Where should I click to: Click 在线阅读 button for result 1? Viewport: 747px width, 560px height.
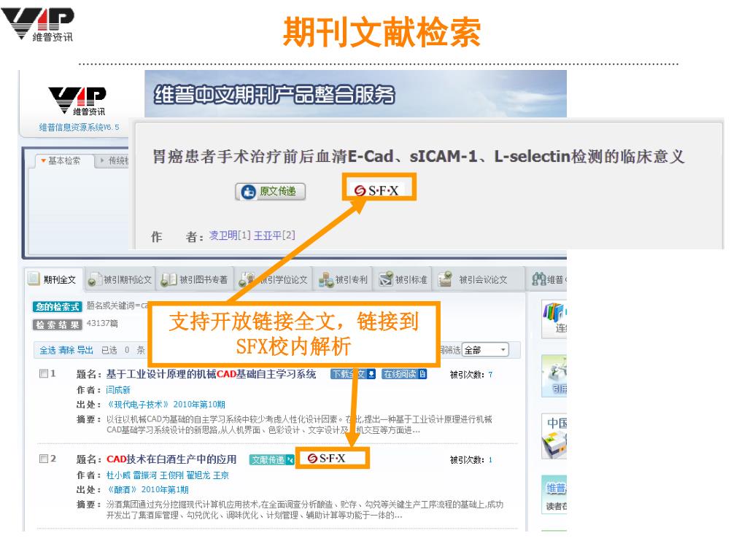tap(404, 374)
